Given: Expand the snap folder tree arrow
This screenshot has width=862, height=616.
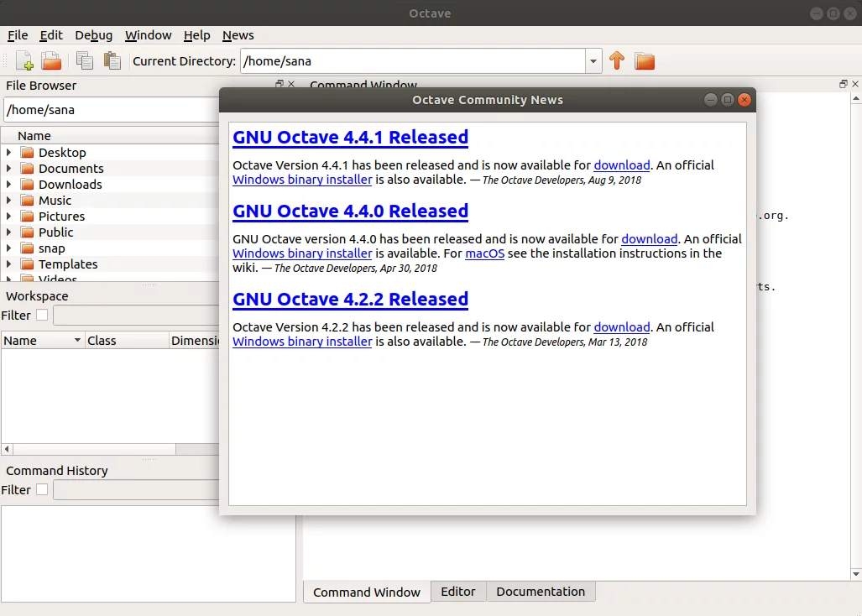Looking at the screenshot, I should (8, 248).
